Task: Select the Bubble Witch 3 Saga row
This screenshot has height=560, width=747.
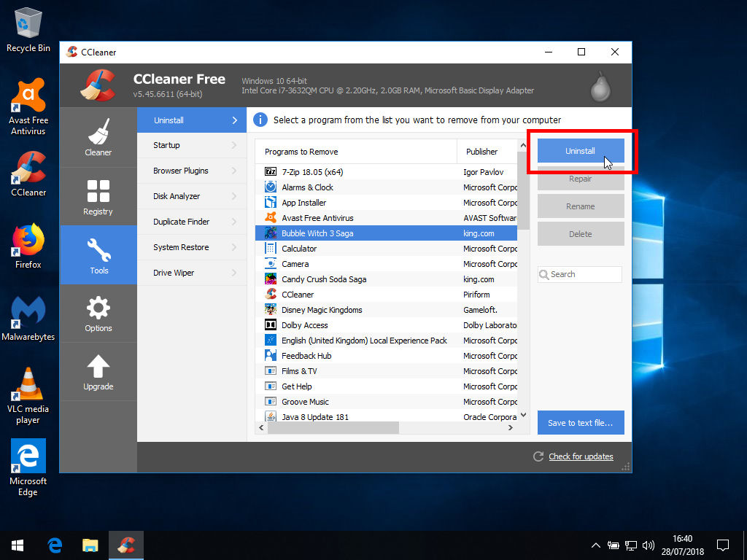Action: pyautogui.click(x=387, y=233)
